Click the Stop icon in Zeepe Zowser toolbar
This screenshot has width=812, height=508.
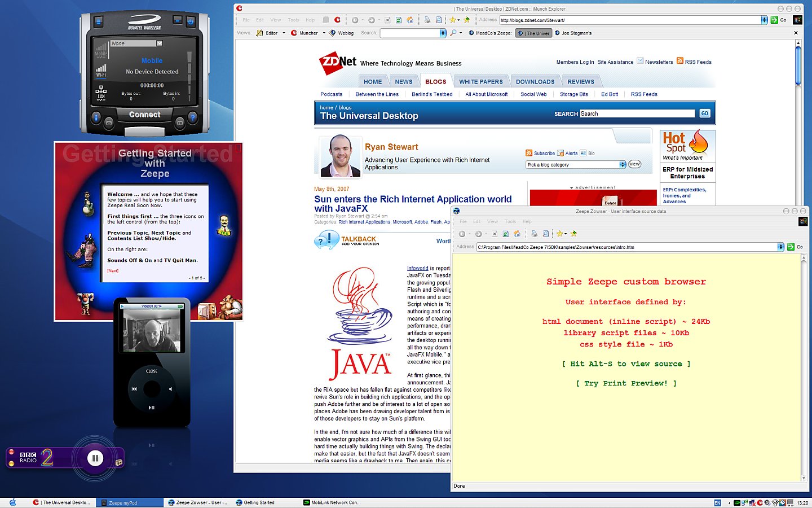click(x=495, y=234)
